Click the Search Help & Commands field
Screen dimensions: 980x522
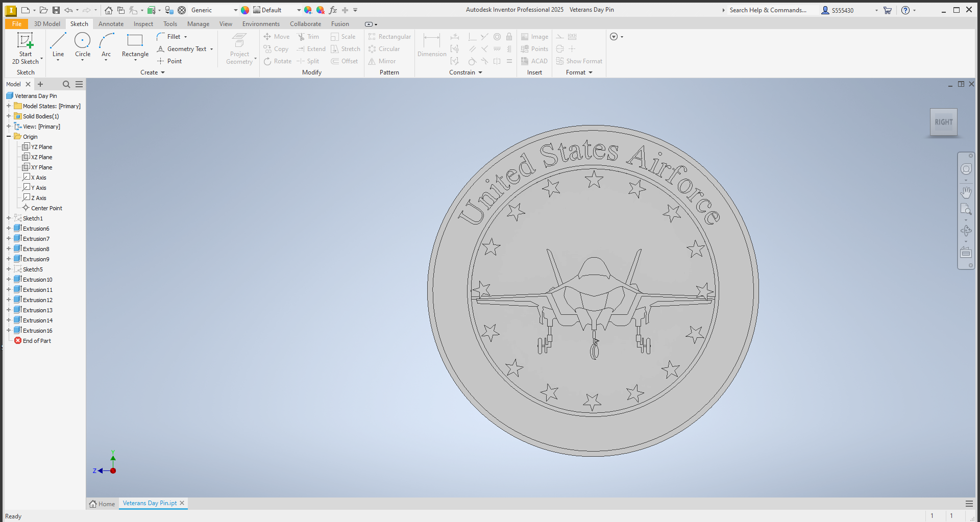(x=768, y=10)
